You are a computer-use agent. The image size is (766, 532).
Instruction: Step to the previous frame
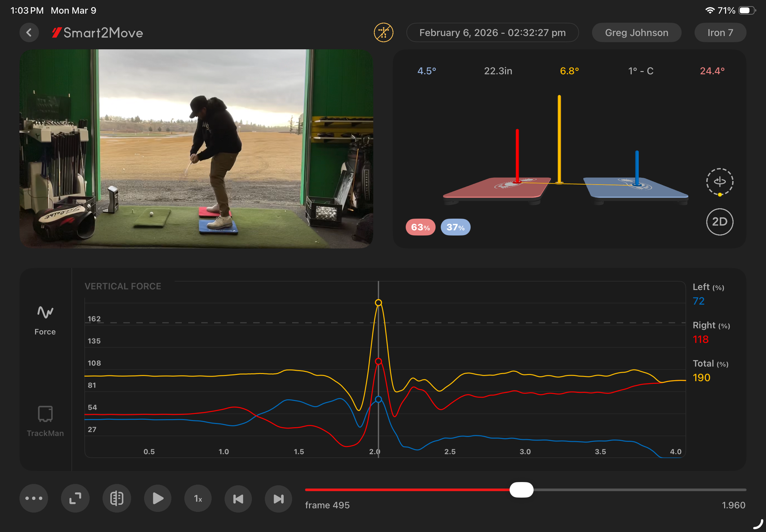coord(238,498)
